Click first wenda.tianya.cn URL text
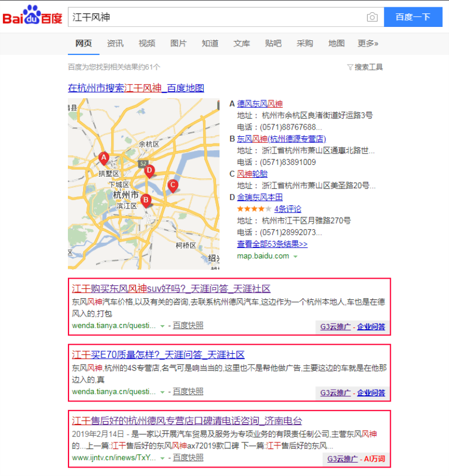Viewport: 449px width, 476px height. click(113, 325)
